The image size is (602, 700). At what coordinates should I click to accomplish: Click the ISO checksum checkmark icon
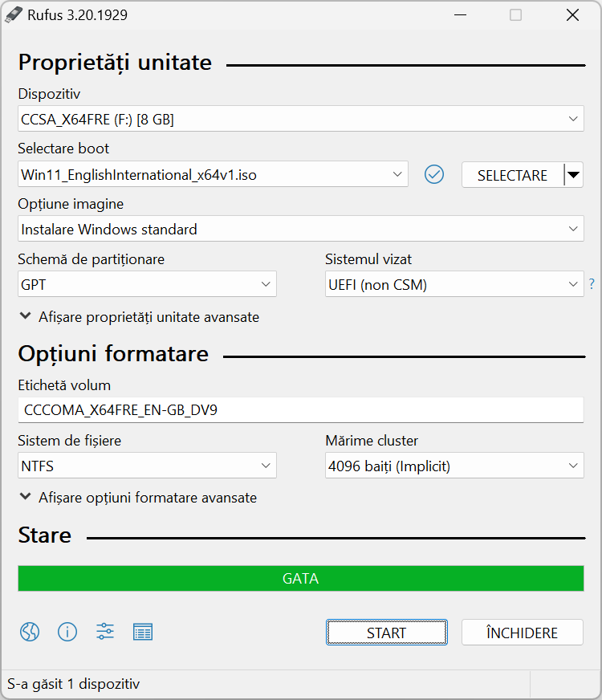[433, 174]
